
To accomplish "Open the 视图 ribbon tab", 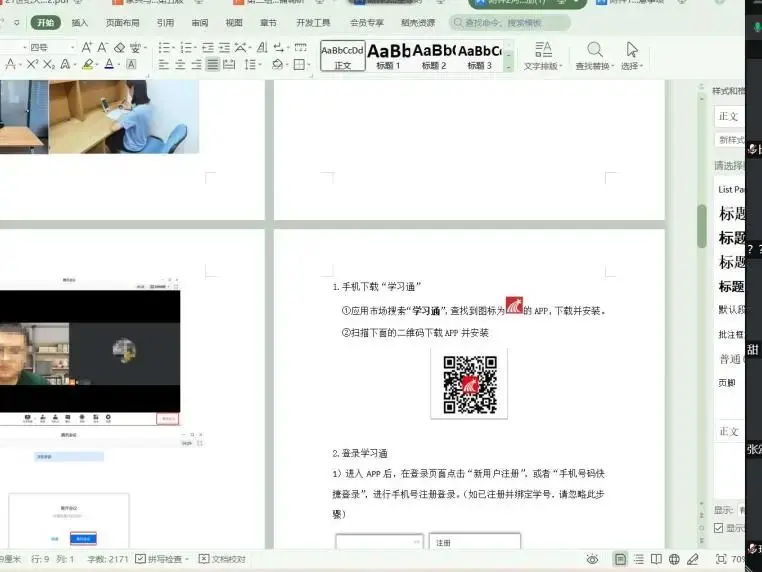I will click(234, 23).
